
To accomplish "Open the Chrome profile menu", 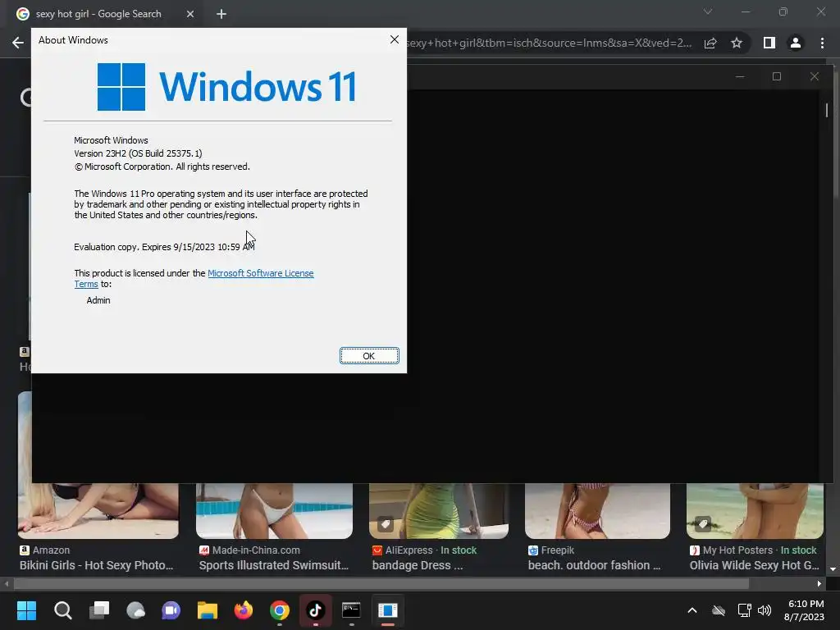I will tap(796, 43).
